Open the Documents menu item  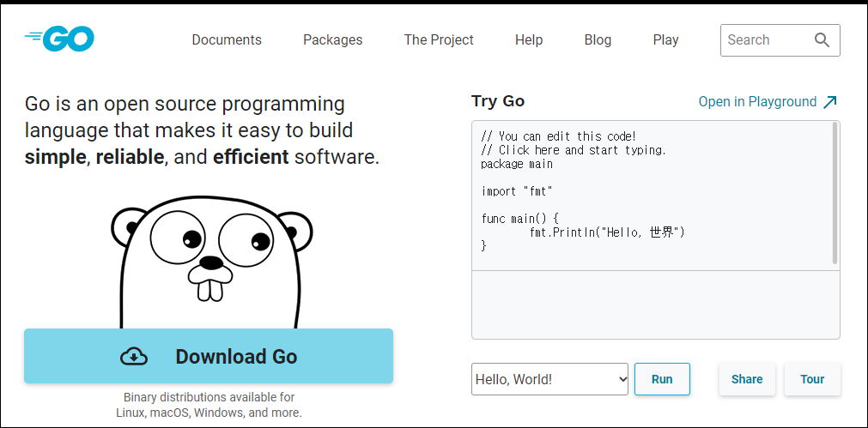pyautogui.click(x=227, y=39)
